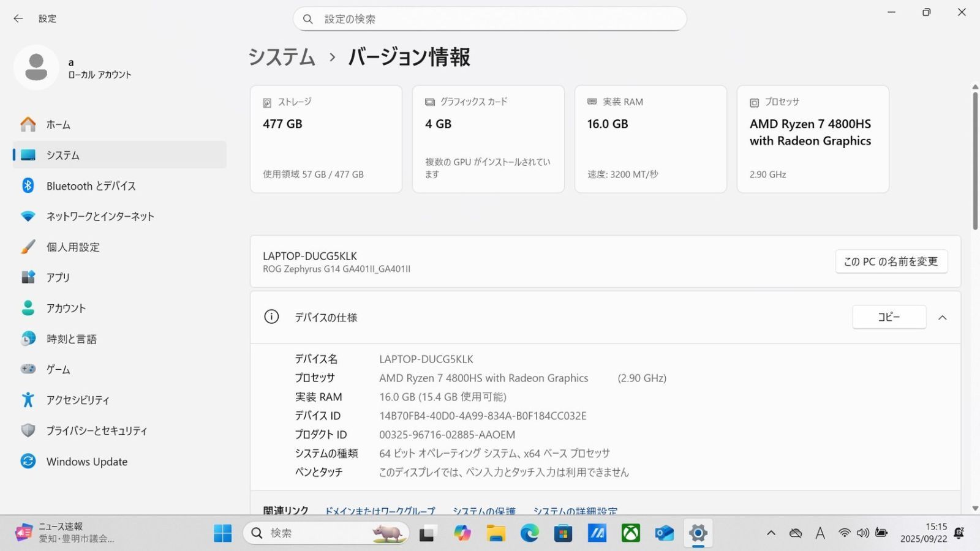The height and width of the screenshot is (551, 980).
Task: Open 個人用設定 personalization settings
Action: click(73, 247)
